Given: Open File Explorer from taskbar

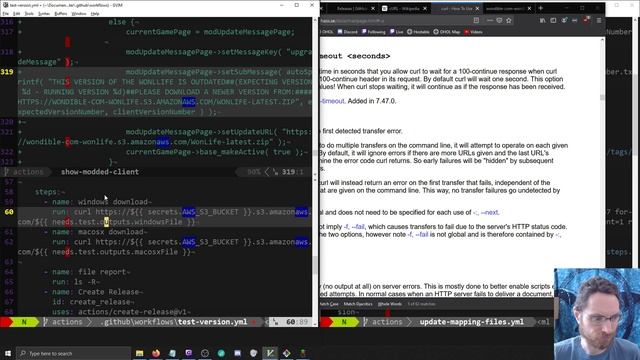Looking at the screenshot, I should 140,353.
